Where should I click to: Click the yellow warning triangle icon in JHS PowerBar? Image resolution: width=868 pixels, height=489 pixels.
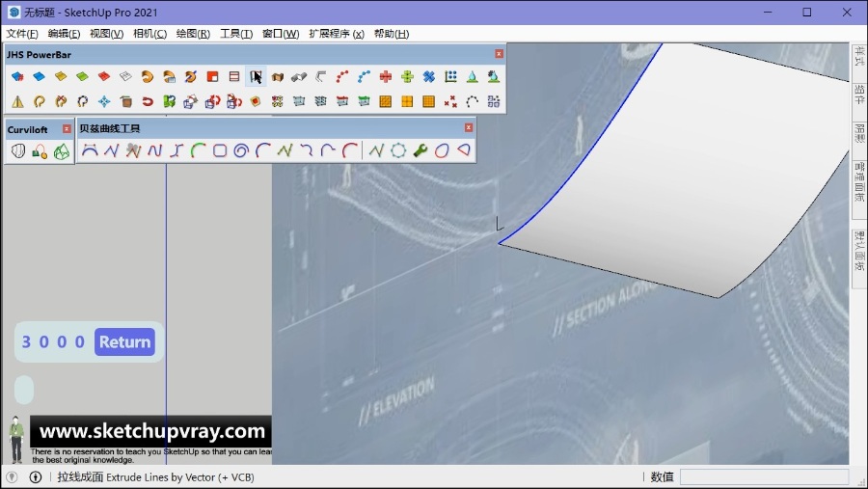tap(17, 101)
